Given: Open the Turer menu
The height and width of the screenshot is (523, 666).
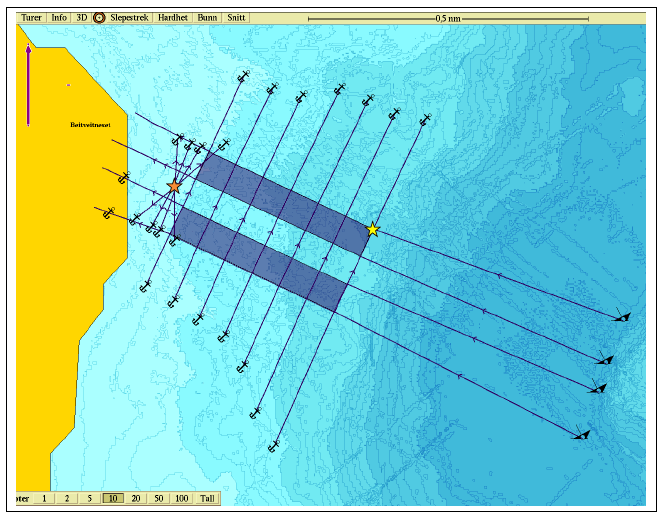Looking at the screenshot, I should 32,17.
